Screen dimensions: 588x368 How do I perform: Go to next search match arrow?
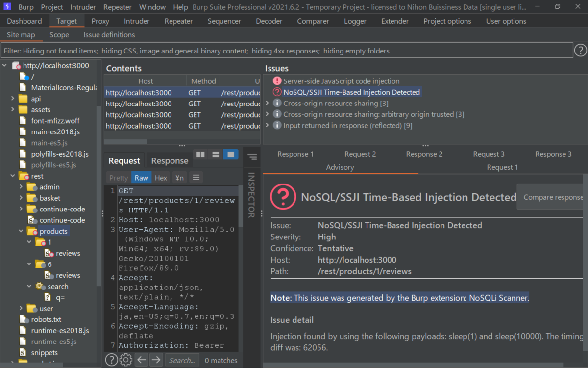pyautogui.click(x=156, y=360)
